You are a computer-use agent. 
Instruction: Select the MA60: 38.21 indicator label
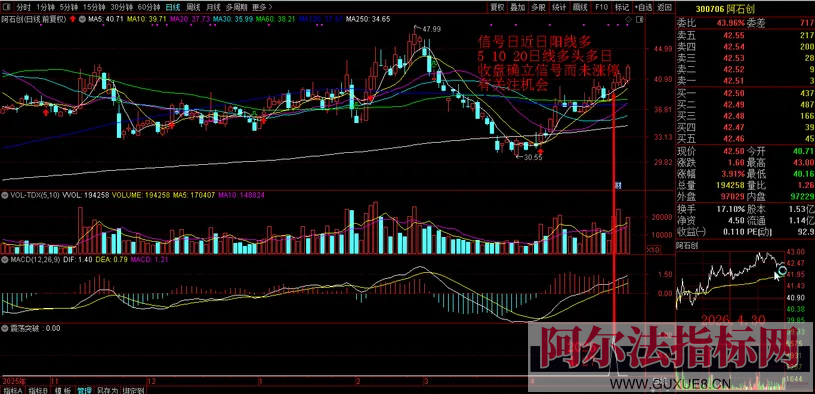point(275,19)
